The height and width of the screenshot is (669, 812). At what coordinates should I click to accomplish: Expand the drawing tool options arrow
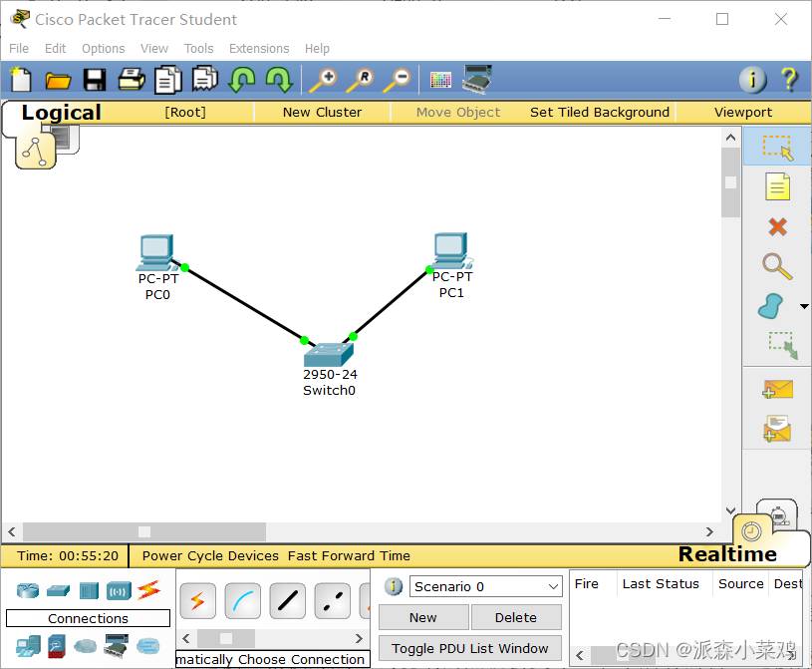pyautogui.click(x=804, y=306)
